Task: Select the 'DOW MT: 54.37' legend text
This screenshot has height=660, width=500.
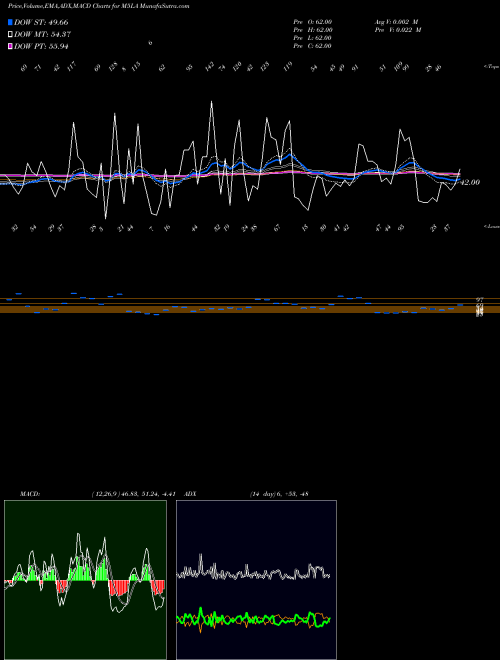Action: click(x=42, y=35)
